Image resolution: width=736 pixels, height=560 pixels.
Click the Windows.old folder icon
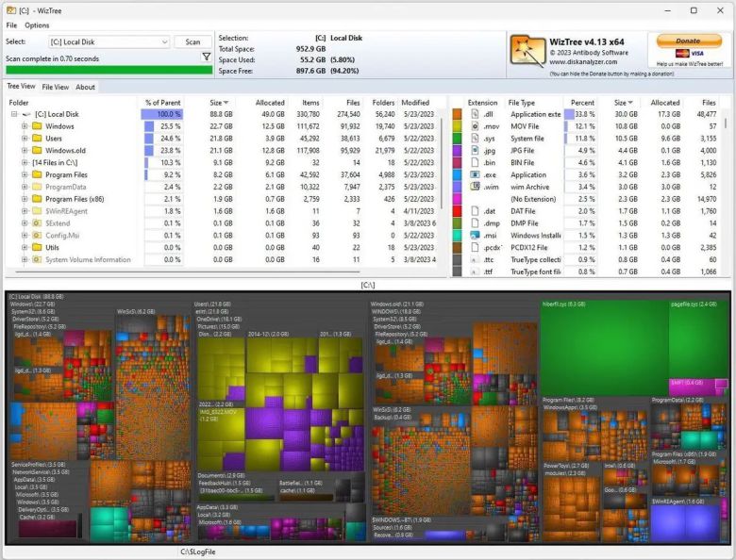coord(37,151)
